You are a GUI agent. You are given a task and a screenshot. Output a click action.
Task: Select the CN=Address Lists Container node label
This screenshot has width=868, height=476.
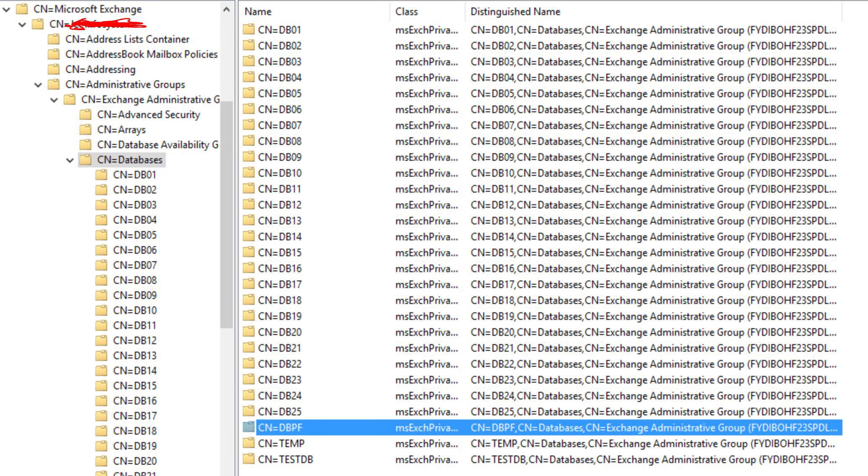[127, 39]
